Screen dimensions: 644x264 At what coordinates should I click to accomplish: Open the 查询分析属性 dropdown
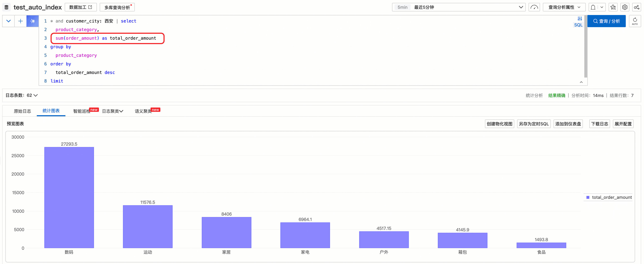click(564, 7)
